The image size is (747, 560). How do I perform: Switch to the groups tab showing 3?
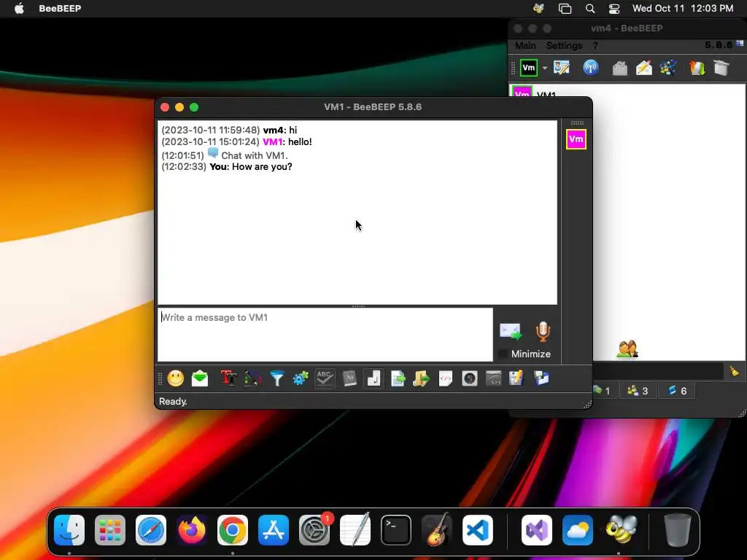638,391
